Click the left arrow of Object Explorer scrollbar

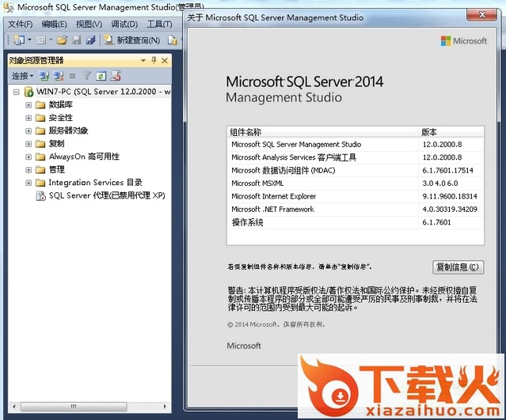point(14,407)
